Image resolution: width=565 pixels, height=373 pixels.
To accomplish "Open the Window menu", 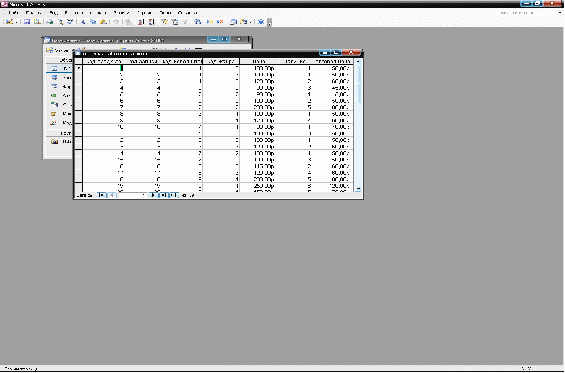I will [x=165, y=13].
